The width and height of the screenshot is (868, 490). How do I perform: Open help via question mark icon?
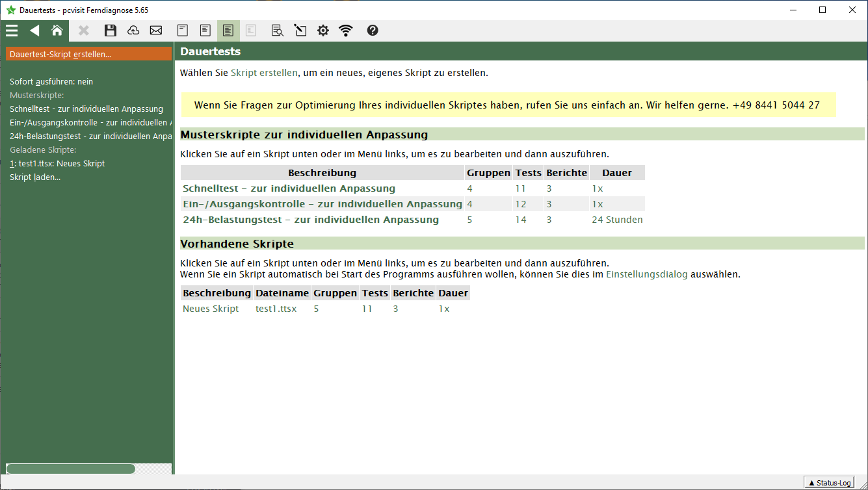point(373,31)
